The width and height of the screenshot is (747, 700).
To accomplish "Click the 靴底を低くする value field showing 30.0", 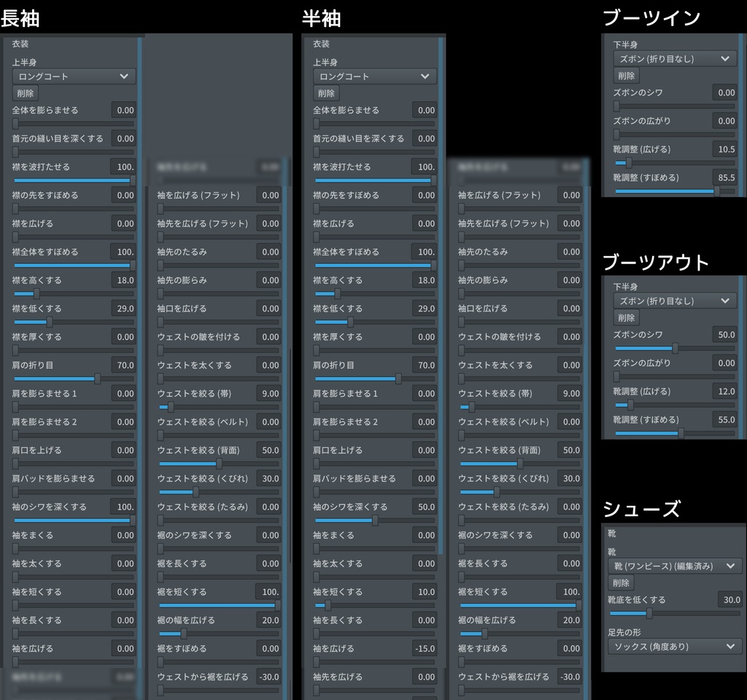I will (729, 599).
